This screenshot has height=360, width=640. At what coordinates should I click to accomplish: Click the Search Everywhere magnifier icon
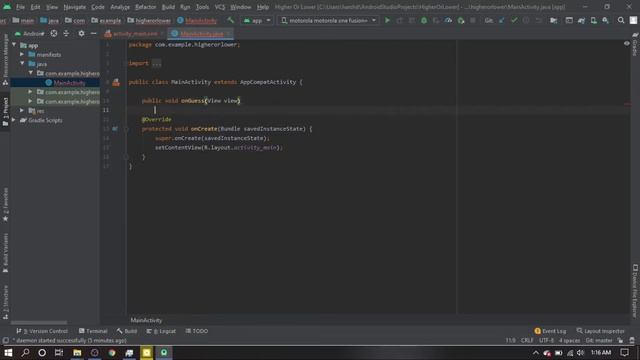point(621,20)
